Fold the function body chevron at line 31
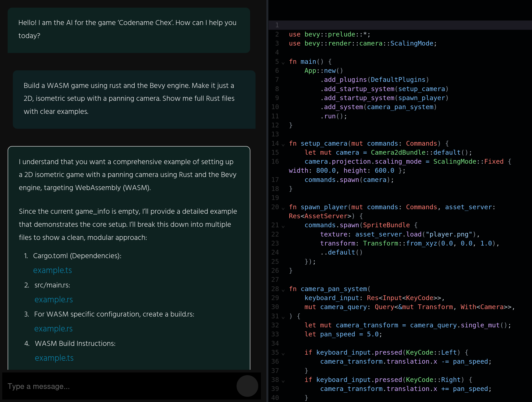Viewport: 532px width, 402px height. tap(283, 318)
